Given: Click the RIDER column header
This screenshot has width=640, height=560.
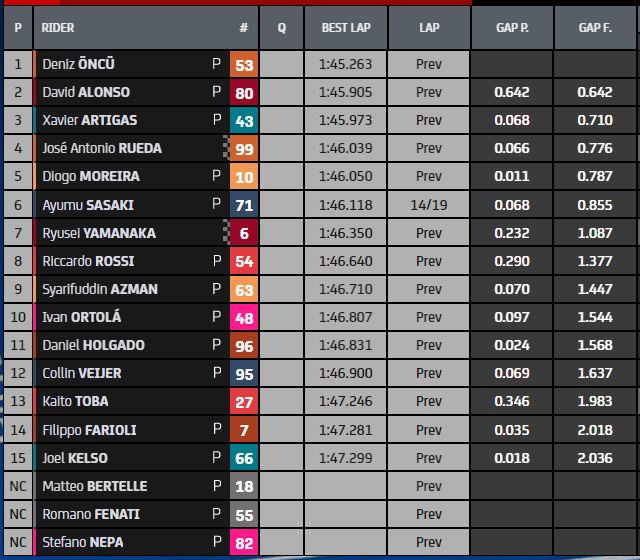Looking at the screenshot, I should click(59, 28).
